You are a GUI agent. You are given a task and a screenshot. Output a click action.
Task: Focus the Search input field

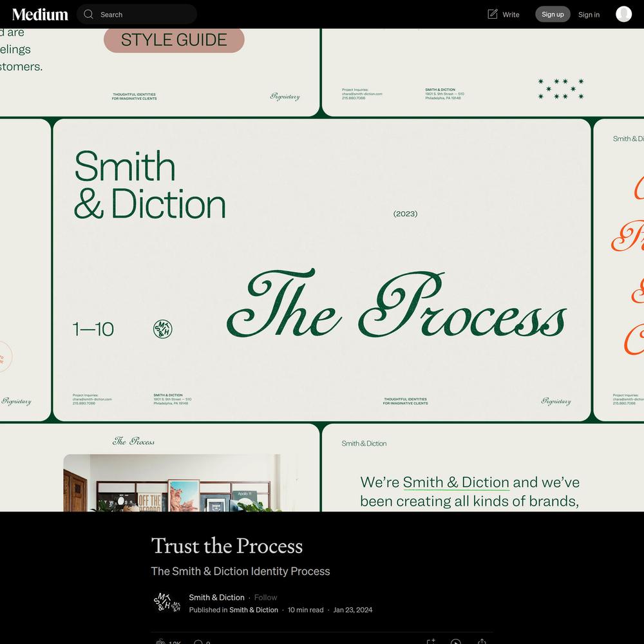pyautogui.click(x=137, y=14)
